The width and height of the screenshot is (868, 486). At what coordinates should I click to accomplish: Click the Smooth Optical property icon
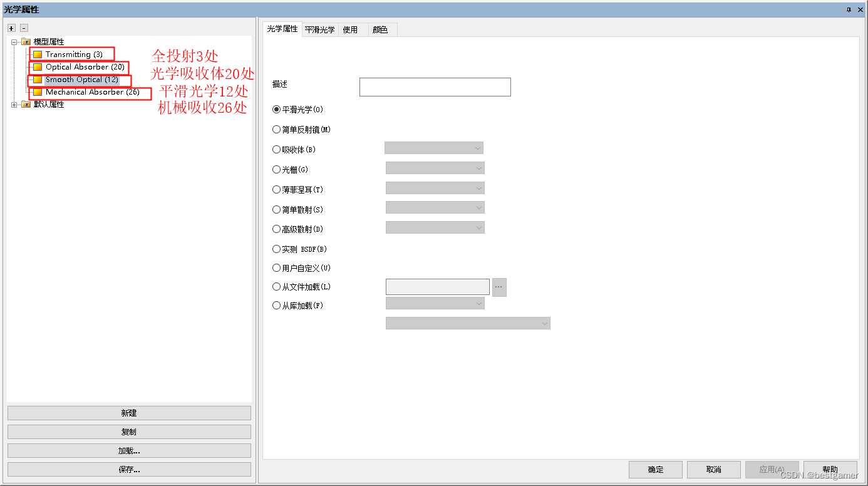pyautogui.click(x=38, y=80)
